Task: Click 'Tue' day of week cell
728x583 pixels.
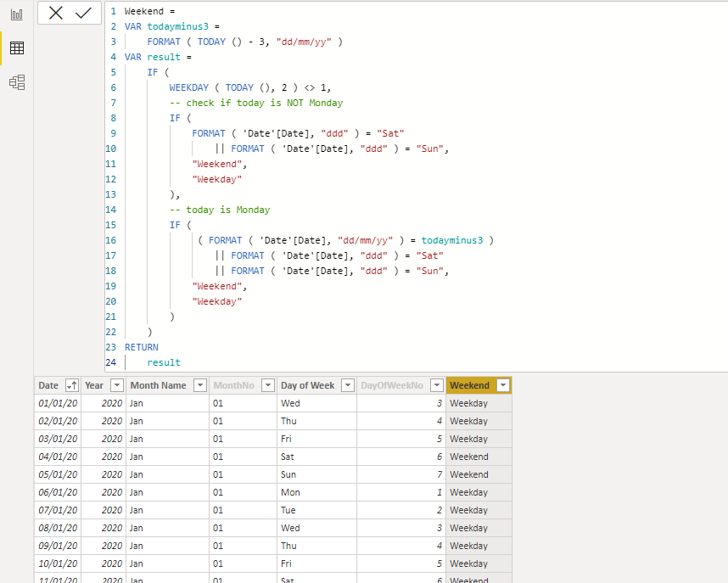Action: (316, 510)
